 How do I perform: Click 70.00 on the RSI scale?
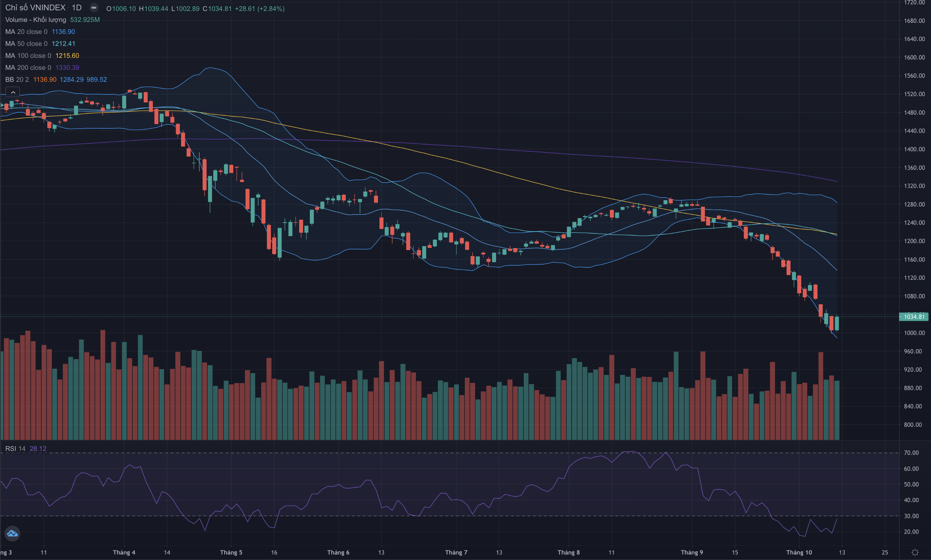pos(911,453)
